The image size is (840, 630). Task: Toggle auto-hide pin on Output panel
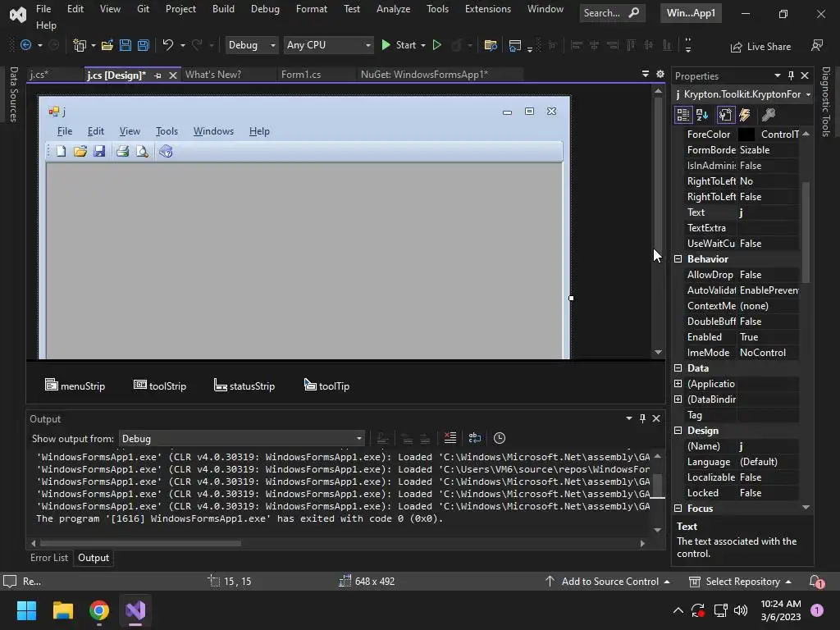tap(642, 418)
